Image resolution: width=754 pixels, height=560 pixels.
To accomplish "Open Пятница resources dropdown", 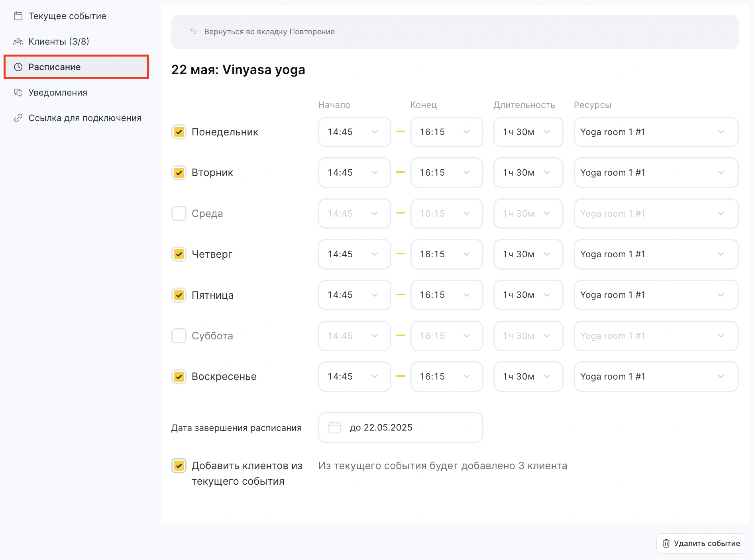I will click(x=656, y=295).
